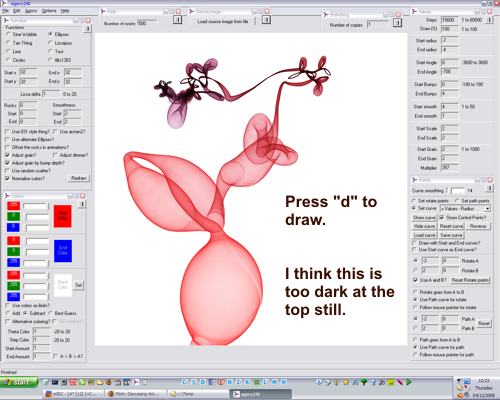Screen dimensions: 500x400
Task: Open the Edit menu
Action: pos(17,11)
